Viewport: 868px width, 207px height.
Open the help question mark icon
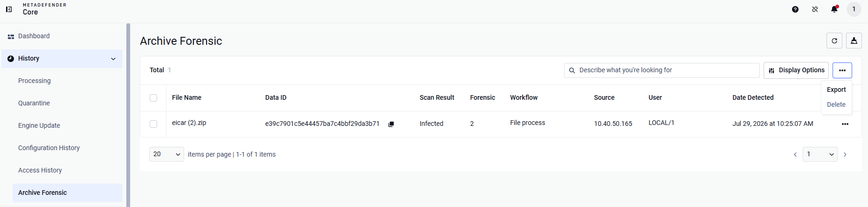pyautogui.click(x=795, y=9)
